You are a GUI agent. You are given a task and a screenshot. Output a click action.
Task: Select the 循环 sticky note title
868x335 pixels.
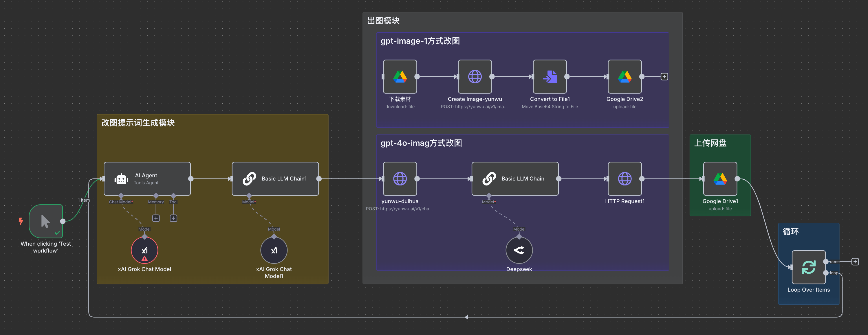coord(790,232)
